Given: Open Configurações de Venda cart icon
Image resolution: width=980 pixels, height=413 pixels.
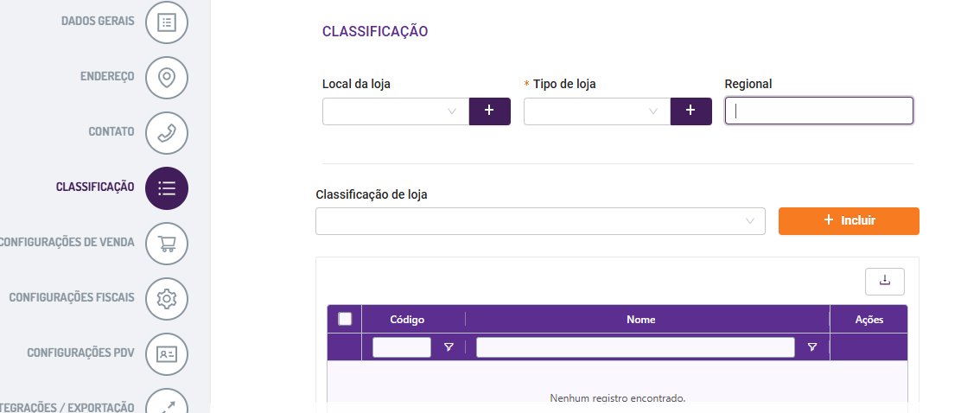Looking at the screenshot, I should click(166, 243).
